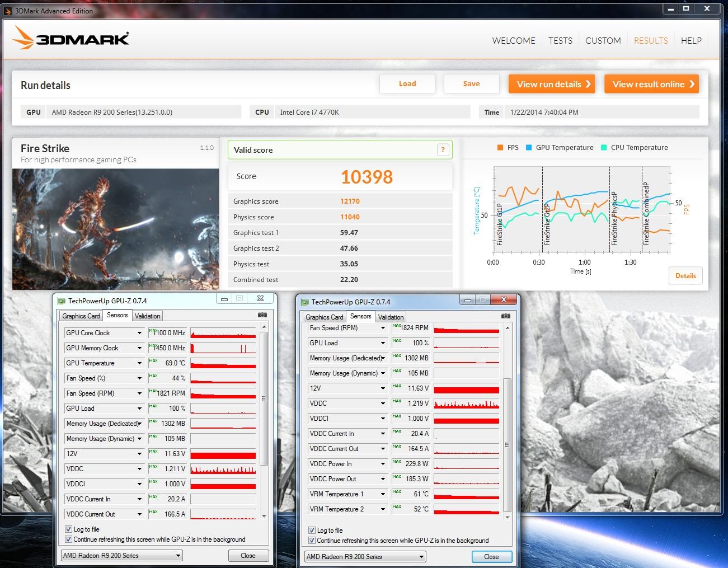The width and height of the screenshot is (728, 568).
Task: Click the Save button in Run details
Action: click(x=471, y=84)
